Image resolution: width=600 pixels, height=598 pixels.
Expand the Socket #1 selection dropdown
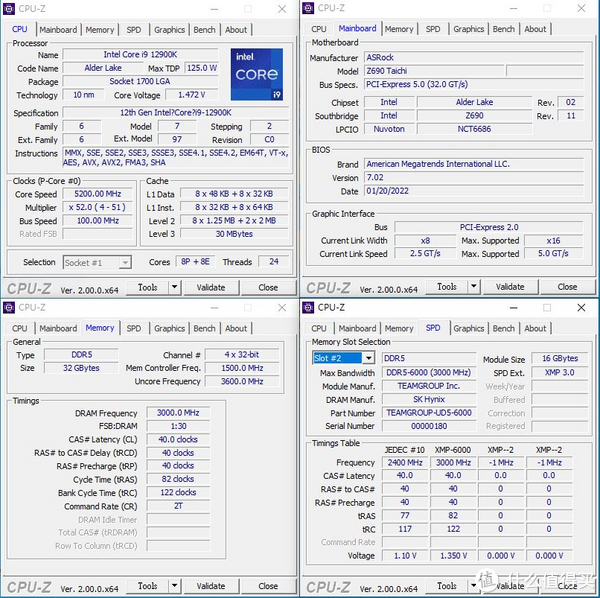tap(125, 263)
